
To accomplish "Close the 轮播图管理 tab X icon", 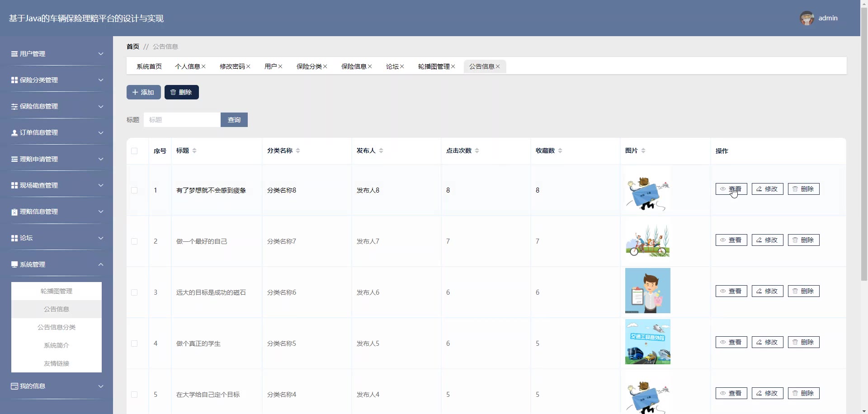I will pyautogui.click(x=453, y=66).
